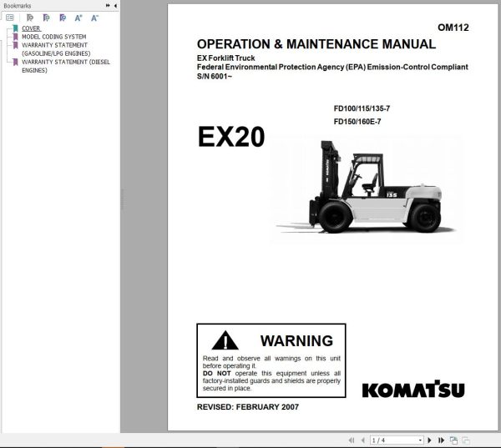Click the previous view icon in status bar
This screenshot has width=501, height=448.
click(x=453, y=440)
